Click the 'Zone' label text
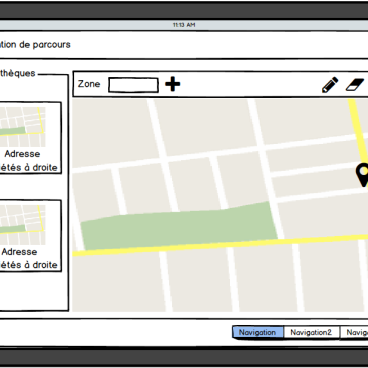 pyautogui.click(x=89, y=84)
